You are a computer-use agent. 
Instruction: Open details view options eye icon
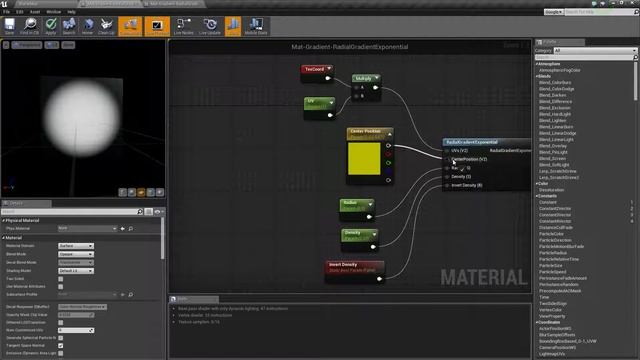[x=158, y=211]
